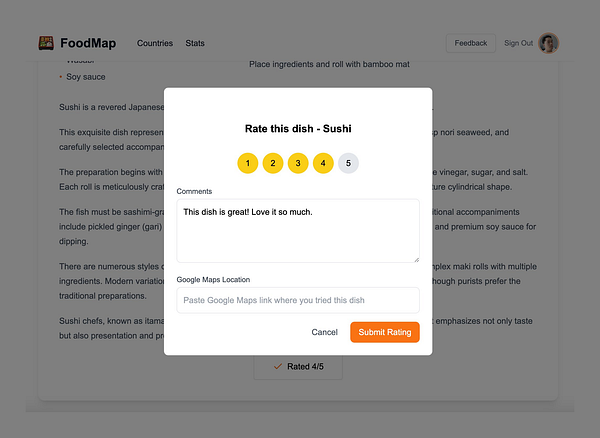The image size is (600, 438).
Task: Select rating circle 1
Action: coord(248,163)
